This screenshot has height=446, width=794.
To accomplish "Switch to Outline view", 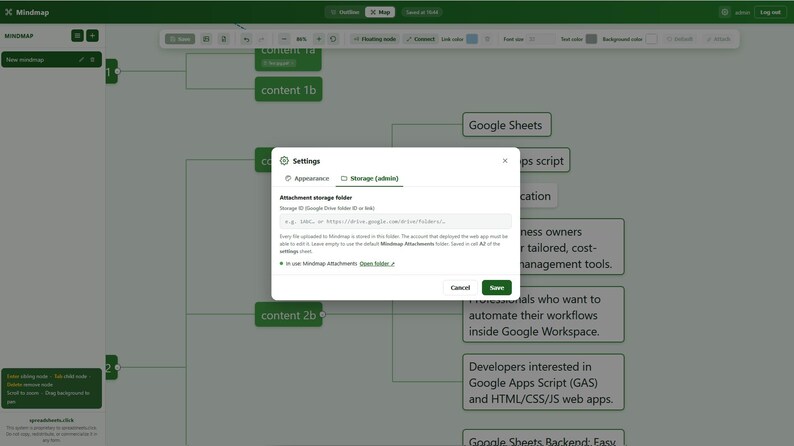I will (x=345, y=12).
